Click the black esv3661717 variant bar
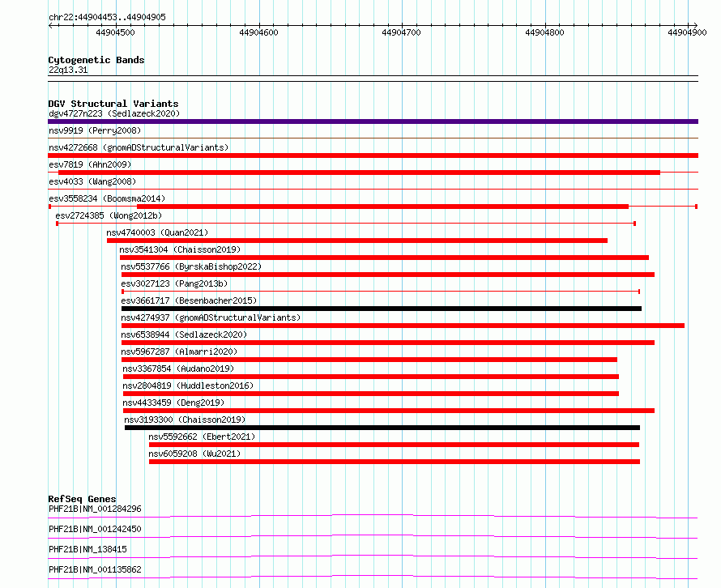Viewport: 721px width, 588px height. point(382,309)
